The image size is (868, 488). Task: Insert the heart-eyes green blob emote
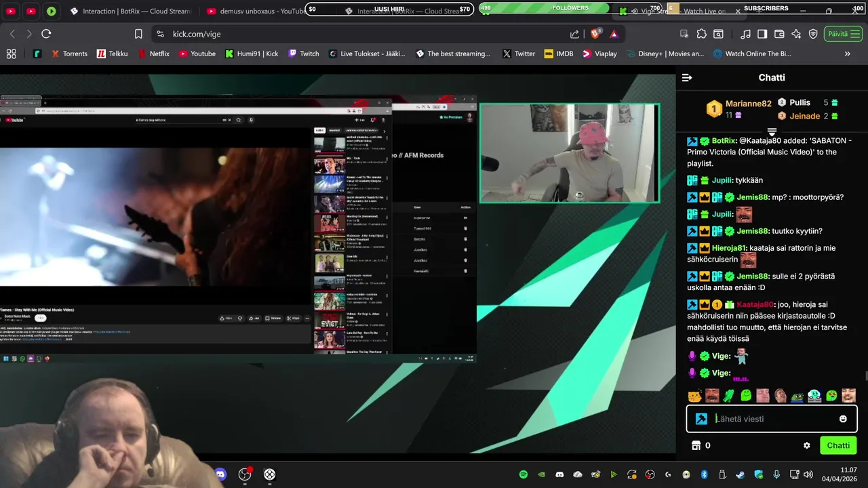click(831, 396)
